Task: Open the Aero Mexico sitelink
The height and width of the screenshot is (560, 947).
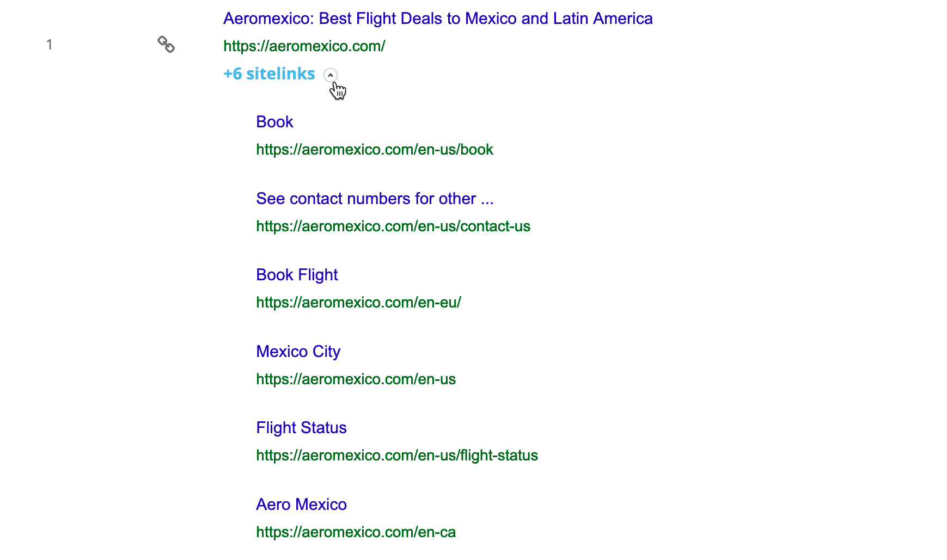Action: [301, 504]
